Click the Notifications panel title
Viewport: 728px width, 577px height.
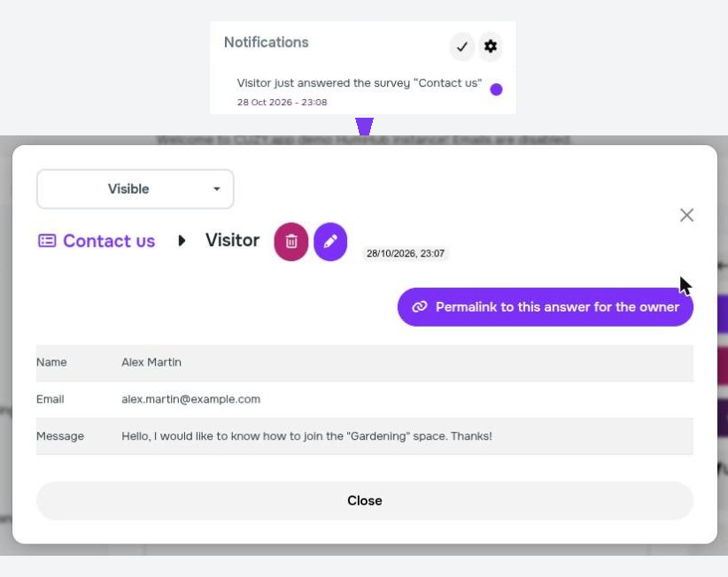[266, 42]
